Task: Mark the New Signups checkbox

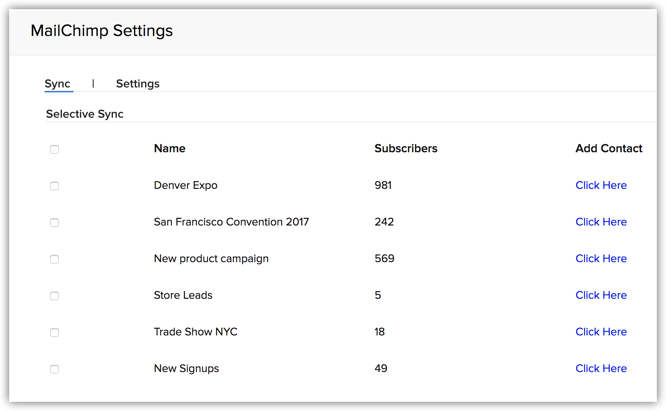Action: pyautogui.click(x=54, y=369)
